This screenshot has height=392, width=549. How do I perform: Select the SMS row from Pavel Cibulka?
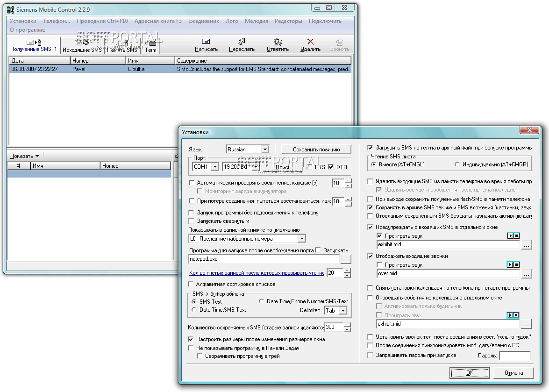[x=180, y=69]
